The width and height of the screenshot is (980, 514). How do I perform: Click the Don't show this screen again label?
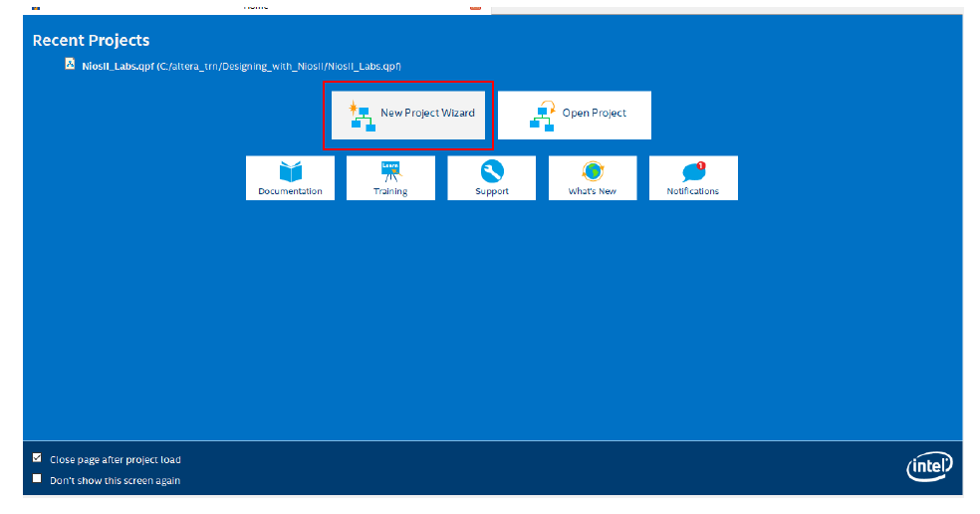115,480
